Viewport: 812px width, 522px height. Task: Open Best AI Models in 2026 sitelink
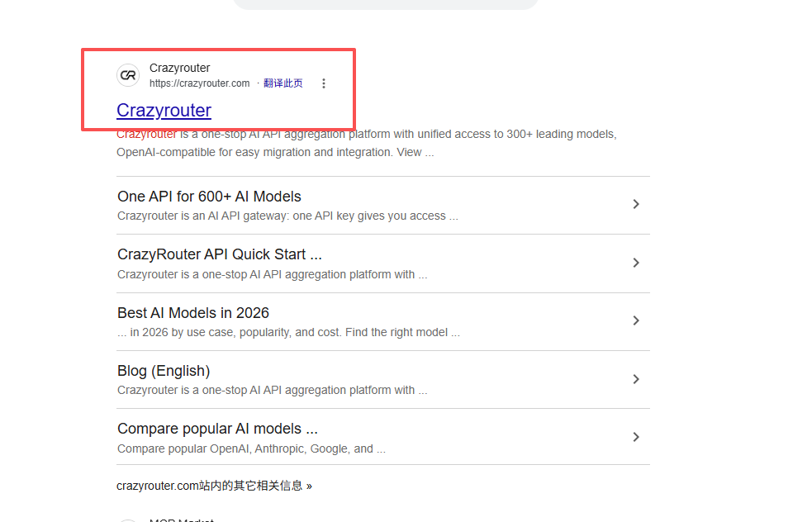193,313
